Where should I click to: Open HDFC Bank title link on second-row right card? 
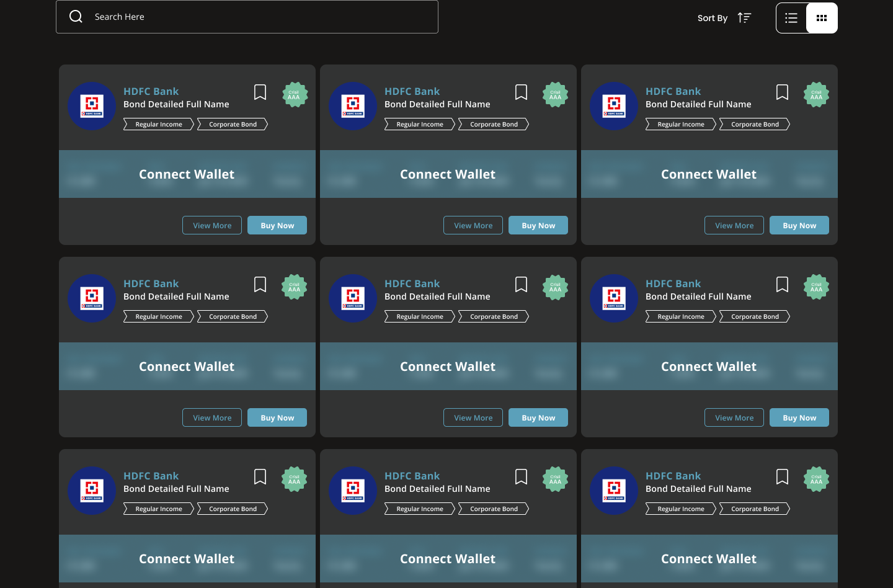(673, 283)
